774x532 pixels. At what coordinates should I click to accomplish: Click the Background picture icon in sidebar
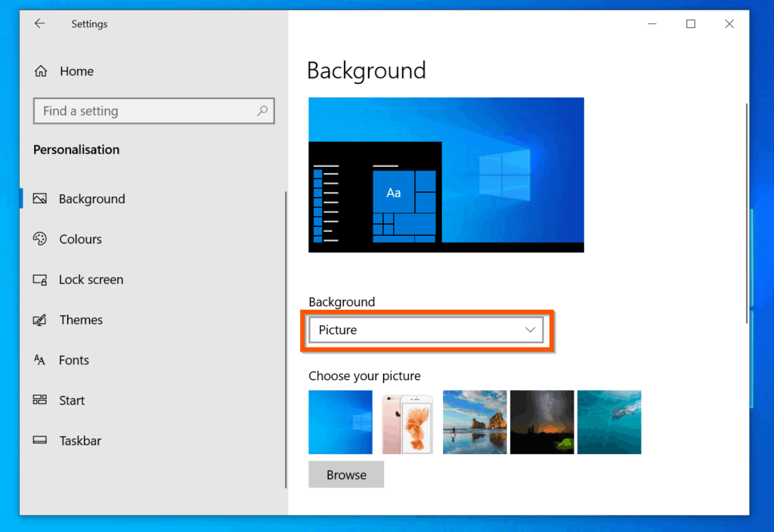point(40,199)
